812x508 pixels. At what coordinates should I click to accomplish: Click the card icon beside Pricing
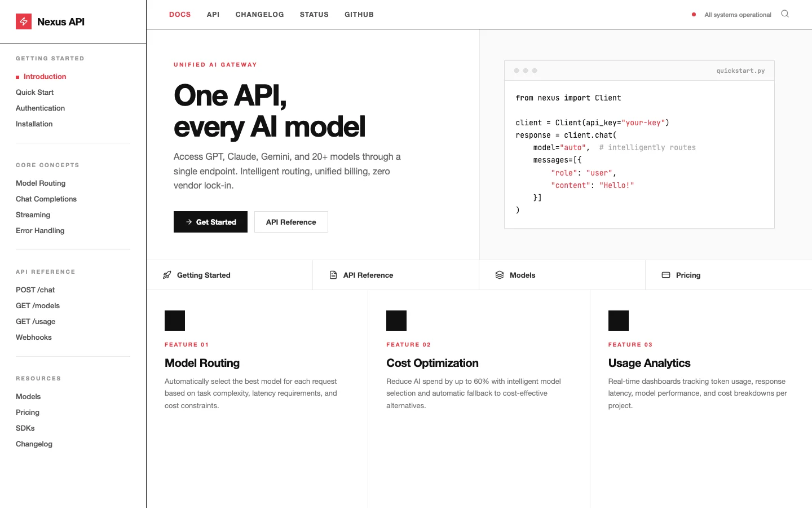666,275
